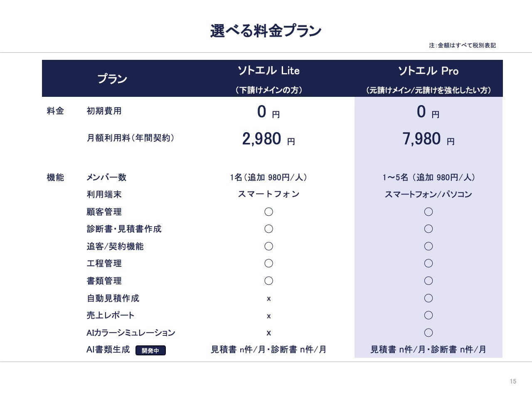Click the 月額利用料(年間契約) row label

coord(131,138)
